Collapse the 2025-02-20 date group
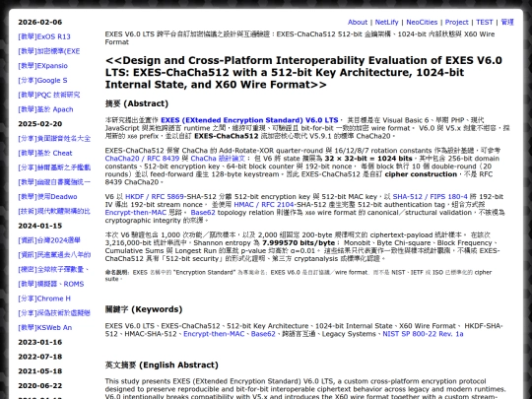Image resolution: width=532 pixels, height=399 pixels. point(40,124)
